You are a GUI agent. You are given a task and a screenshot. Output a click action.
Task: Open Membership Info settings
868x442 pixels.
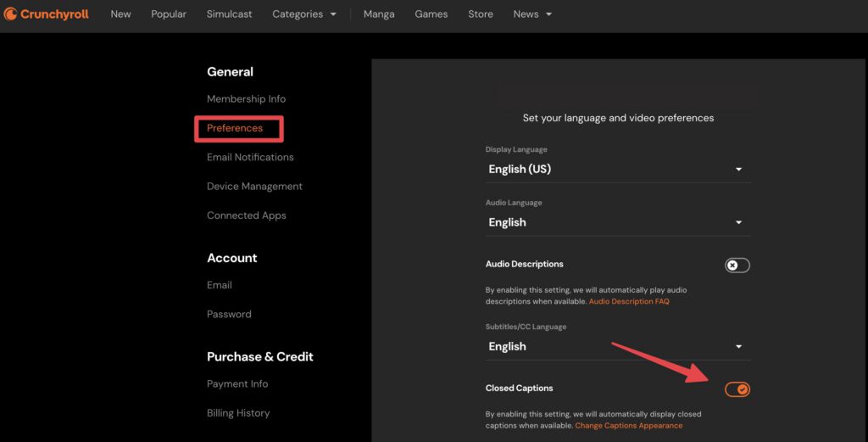click(246, 98)
